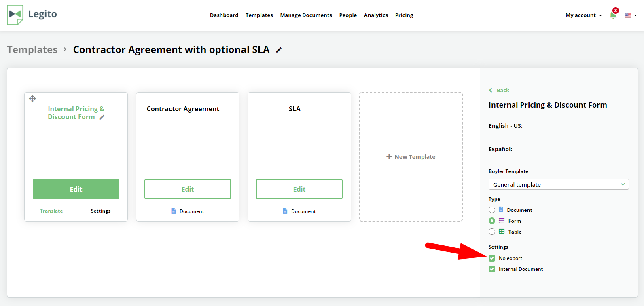Open Manage Documents
Viewport: 644px width, 306px height.
click(x=306, y=15)
